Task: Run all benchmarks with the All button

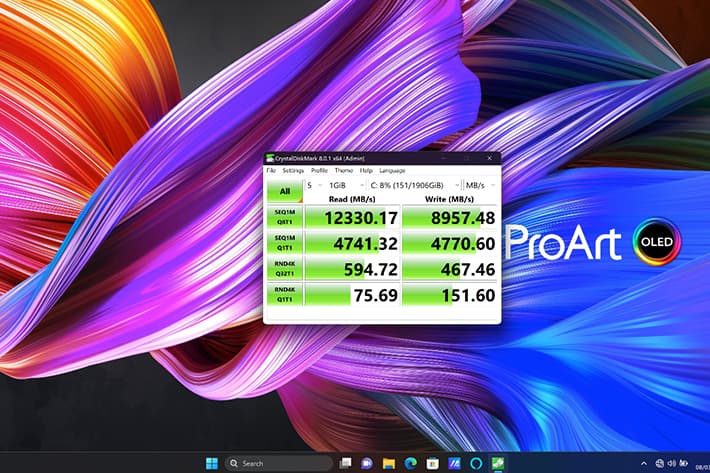Action: pyautogui.click(x=285, y=191)
